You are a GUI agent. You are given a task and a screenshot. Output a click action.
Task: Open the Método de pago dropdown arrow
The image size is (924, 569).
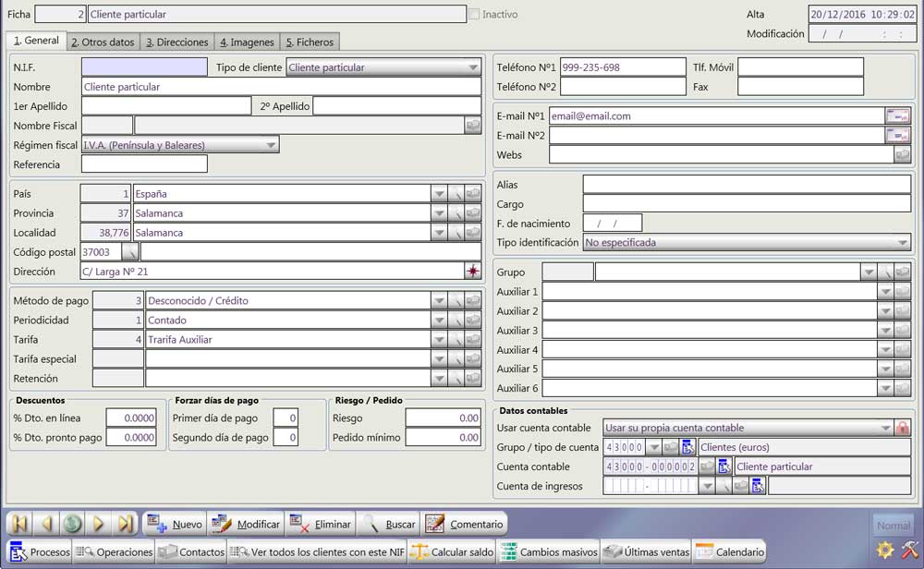pyautogui.click(x=439, y=301)
